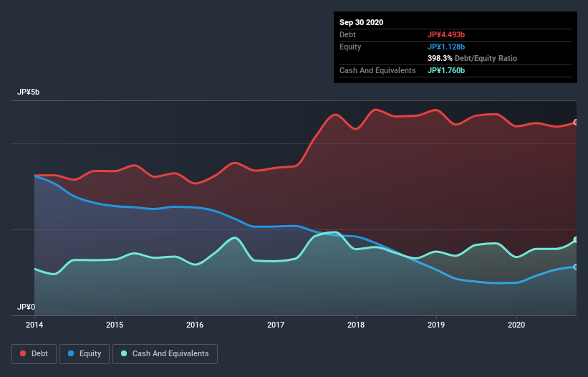Click the JP¥1.128b equity value

click(x=446, y=47)
